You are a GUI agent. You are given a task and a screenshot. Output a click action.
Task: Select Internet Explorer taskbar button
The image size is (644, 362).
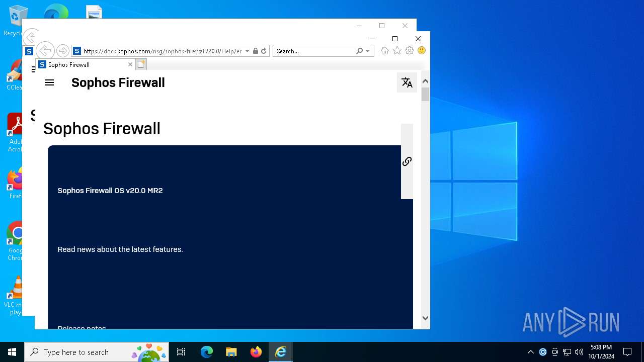point(281,352)
